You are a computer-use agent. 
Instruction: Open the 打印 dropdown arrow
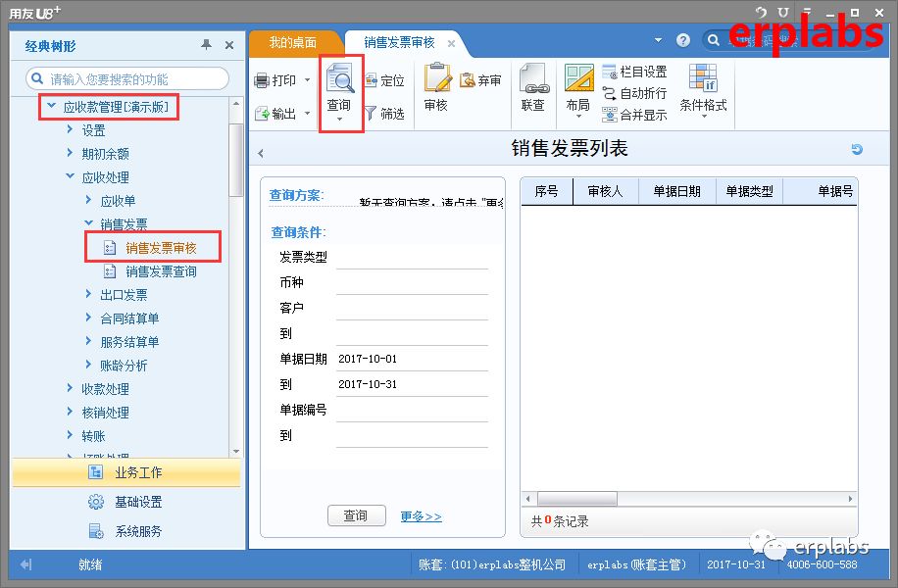coord(307,80)
